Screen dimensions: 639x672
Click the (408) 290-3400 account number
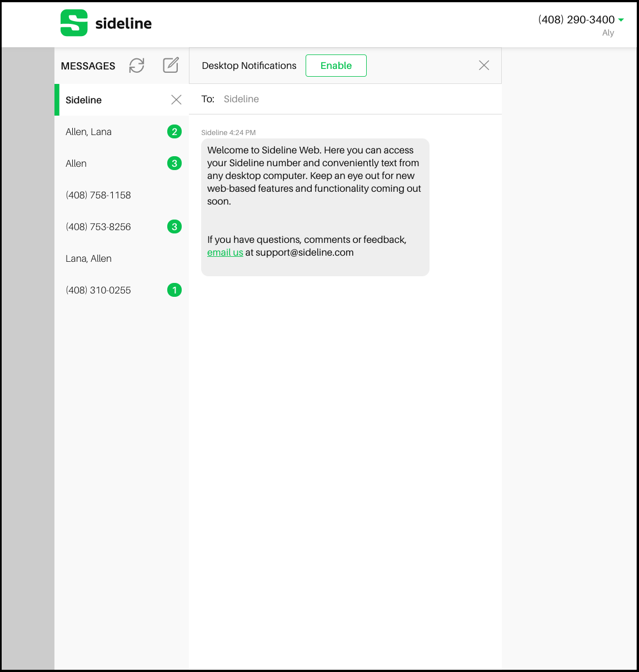click(576, 19)
